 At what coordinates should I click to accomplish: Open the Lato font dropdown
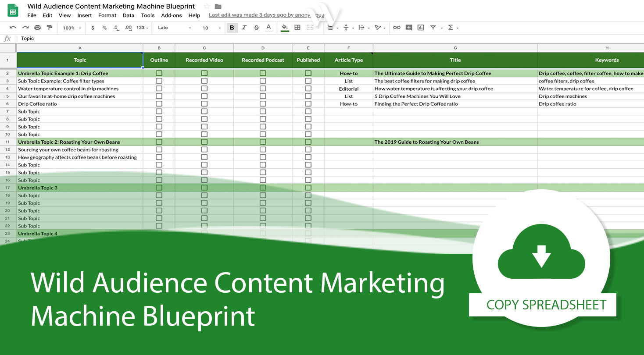pos(174,28)
